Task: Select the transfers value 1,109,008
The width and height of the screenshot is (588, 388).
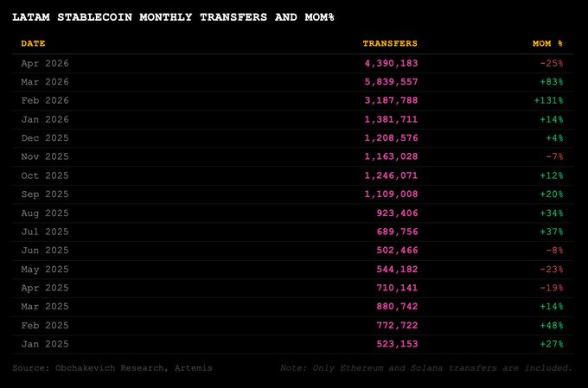Action: (391, 194)
